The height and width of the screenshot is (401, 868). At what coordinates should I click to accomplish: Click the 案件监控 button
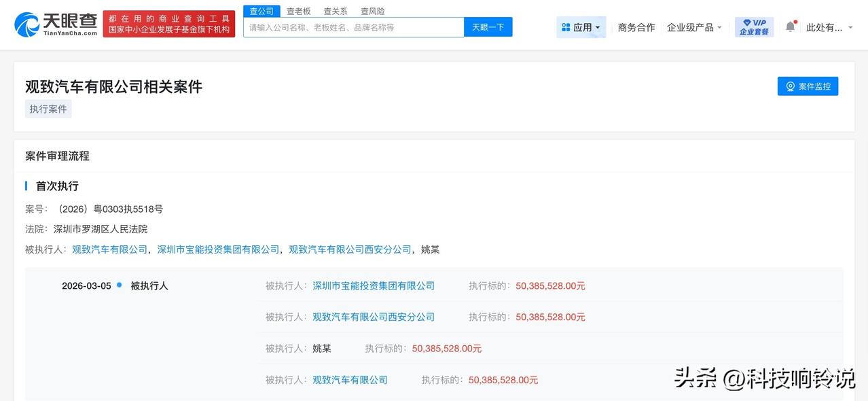[x=808, y=86]
